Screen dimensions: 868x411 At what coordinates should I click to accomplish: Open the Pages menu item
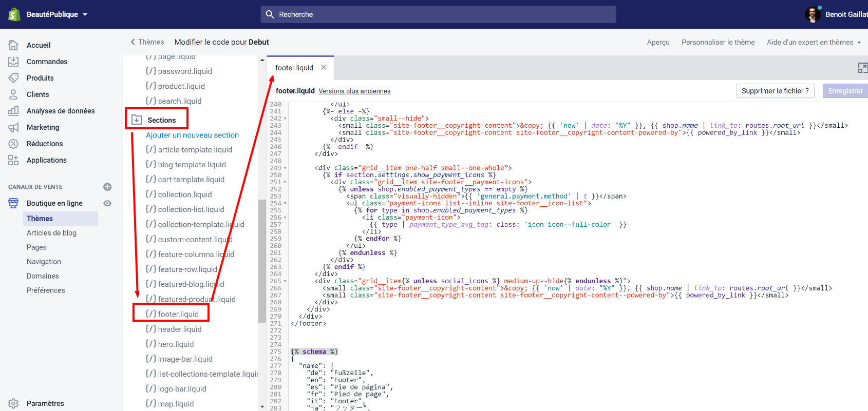(36, 247)
